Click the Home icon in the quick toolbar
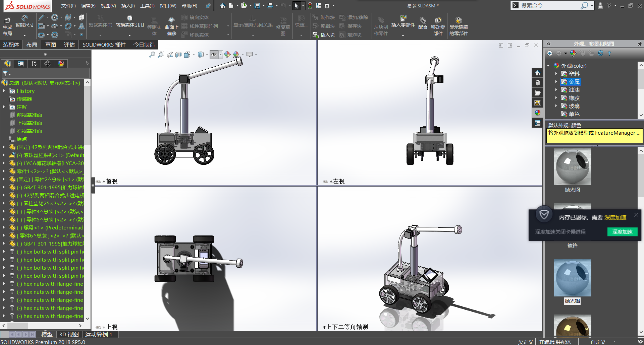Screen dimensions: 644x345 click(x=223, y=6)
